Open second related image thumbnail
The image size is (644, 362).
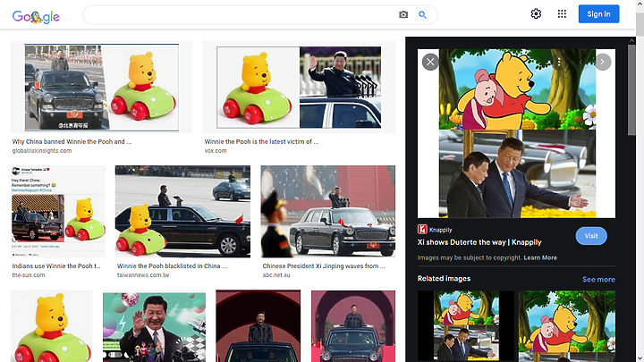tap(567, 326)
